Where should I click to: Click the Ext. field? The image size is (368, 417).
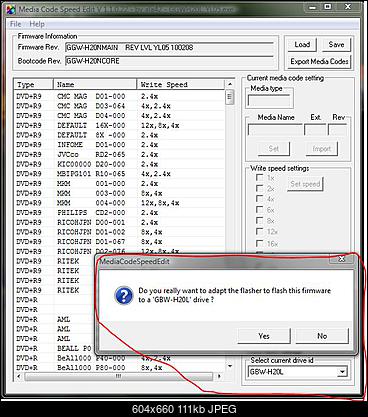315,129
